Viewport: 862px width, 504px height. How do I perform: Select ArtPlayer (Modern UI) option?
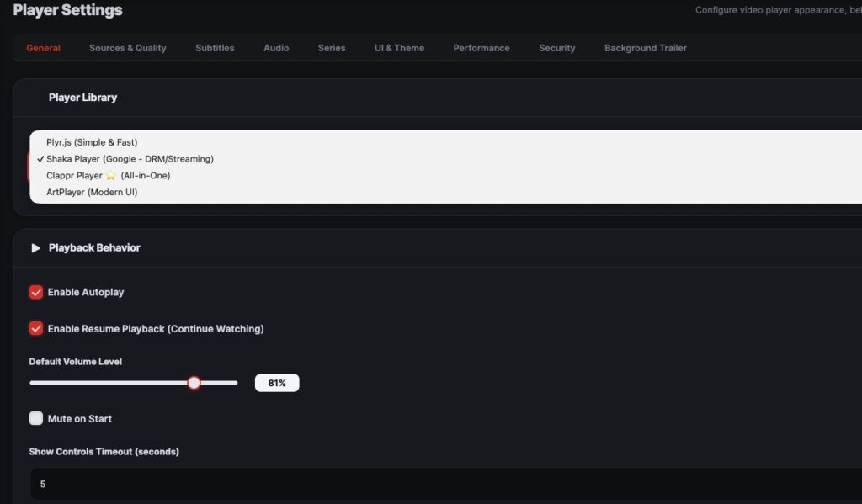point(92,193)
